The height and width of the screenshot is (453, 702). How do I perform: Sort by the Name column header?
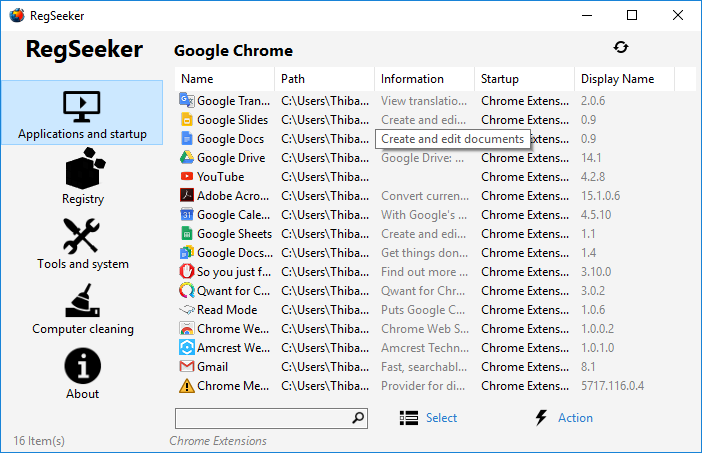tap(224, 79)
